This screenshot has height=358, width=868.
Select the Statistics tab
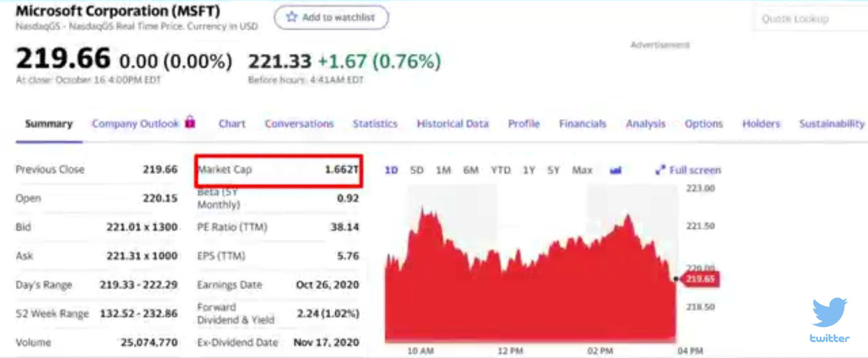(375, 124)
